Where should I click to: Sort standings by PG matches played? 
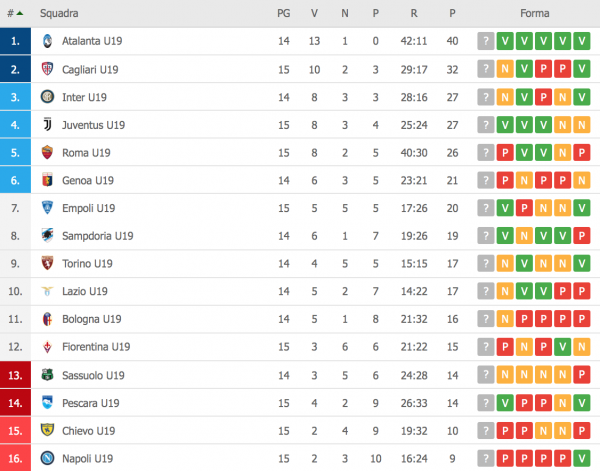tap(284, 14)
